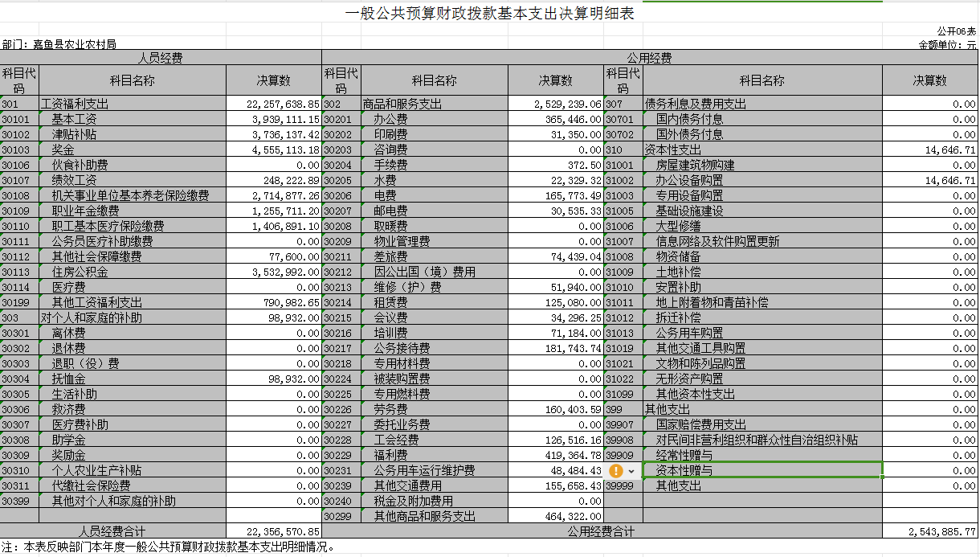Click the orange error warning icon
This screenshot has width=980, height=557.
616,471
